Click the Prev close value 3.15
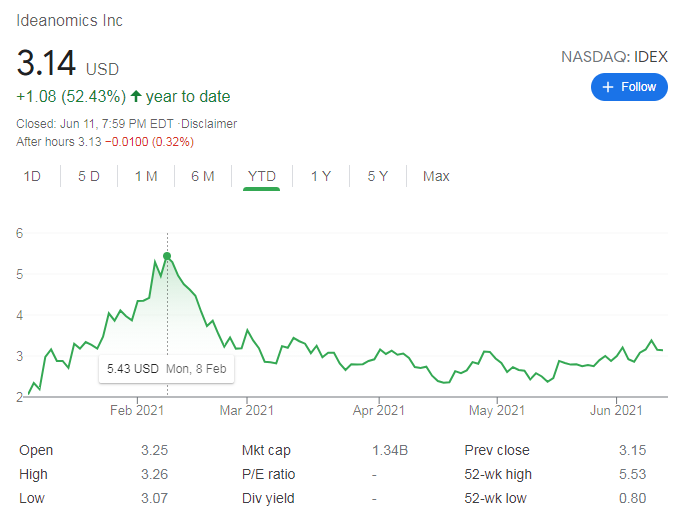This screenshot has width=684, height=524. pyautogui.click(x=633, y=450)
